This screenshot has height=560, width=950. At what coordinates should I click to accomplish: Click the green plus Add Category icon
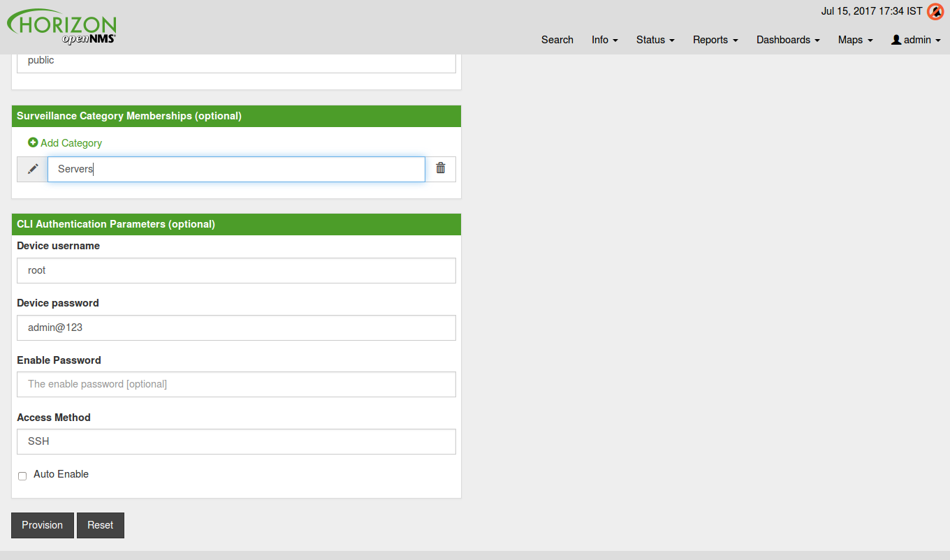click(x=33, y=142)
